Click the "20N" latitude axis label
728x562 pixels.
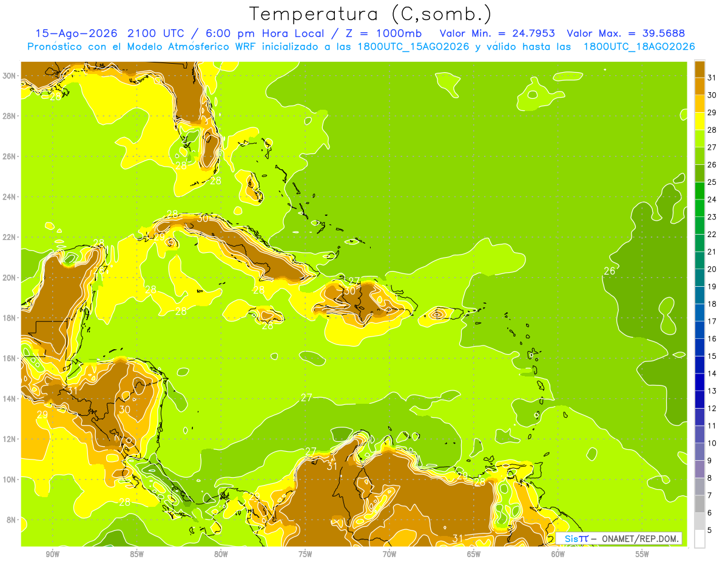[10, 278]
